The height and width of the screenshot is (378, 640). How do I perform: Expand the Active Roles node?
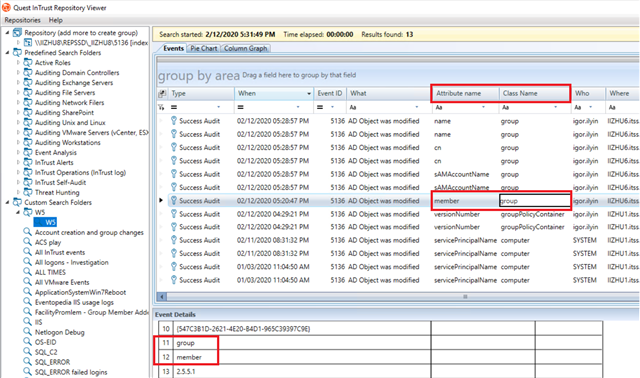[x=18, y=62]
